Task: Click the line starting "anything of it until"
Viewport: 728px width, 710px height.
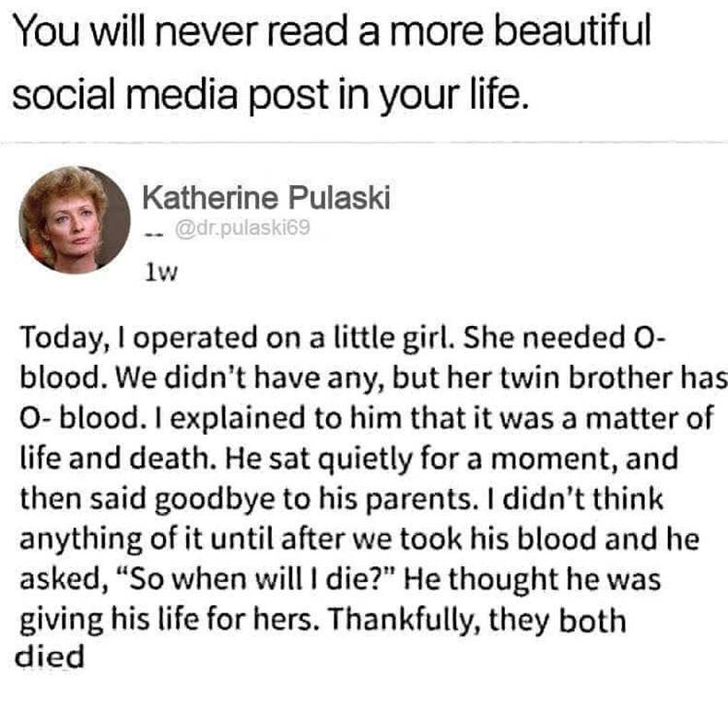Action: pyautogui.click(x=359, y=539)
